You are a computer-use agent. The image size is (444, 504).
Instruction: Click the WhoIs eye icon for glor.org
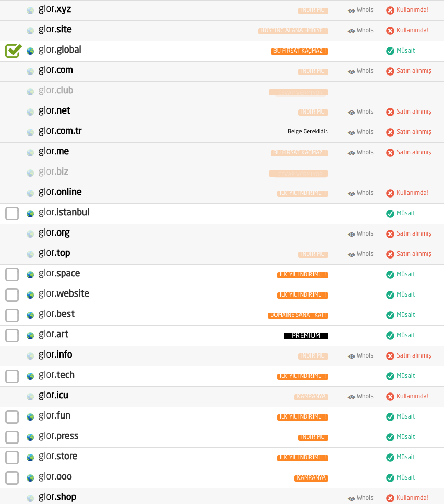pyautogui.click(x=351, y=235)
